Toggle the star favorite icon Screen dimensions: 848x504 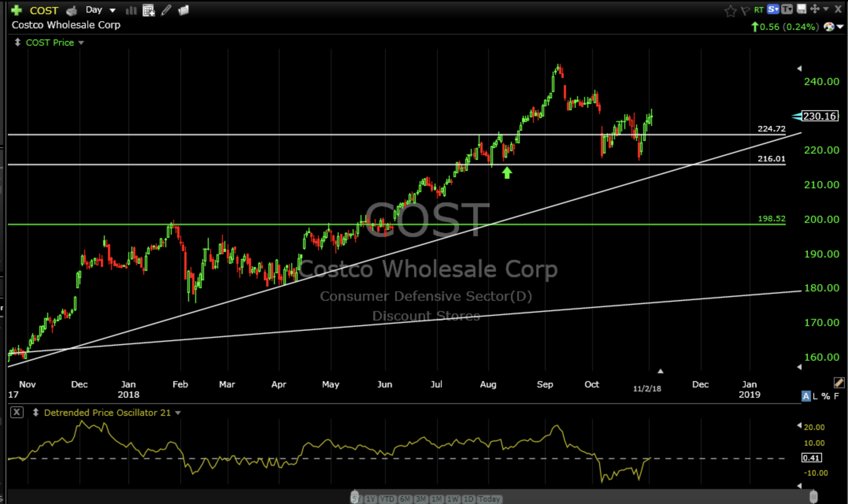pos(730,11)
